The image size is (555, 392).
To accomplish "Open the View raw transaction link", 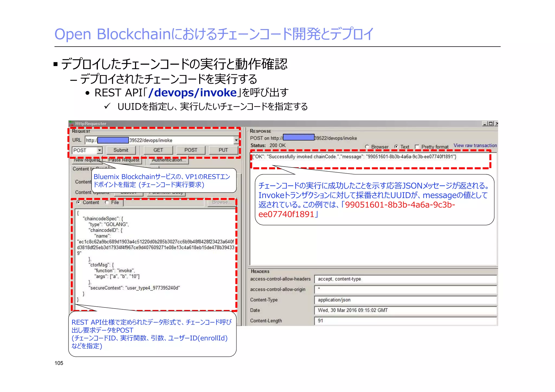I will point(475,145).
